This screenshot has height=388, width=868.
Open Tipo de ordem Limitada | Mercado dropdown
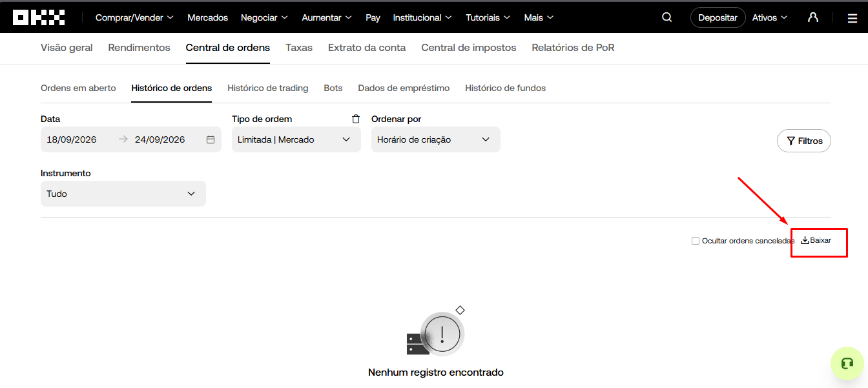pyautogui.click(x=296, y=139)
